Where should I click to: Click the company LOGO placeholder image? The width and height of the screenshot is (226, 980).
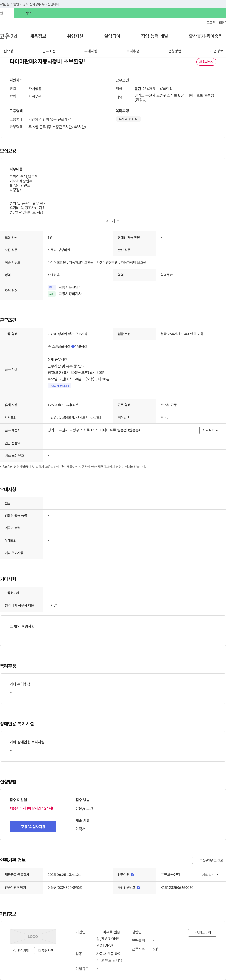pos(33,936)
